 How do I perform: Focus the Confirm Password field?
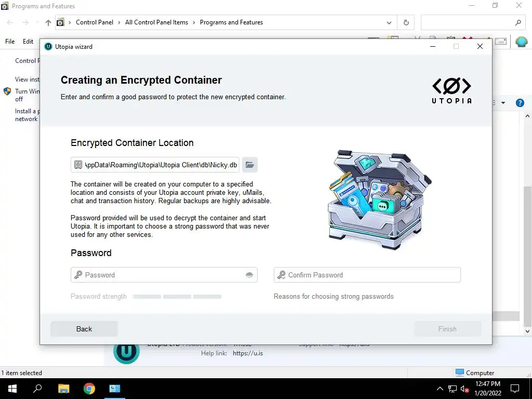click(367, 275)
